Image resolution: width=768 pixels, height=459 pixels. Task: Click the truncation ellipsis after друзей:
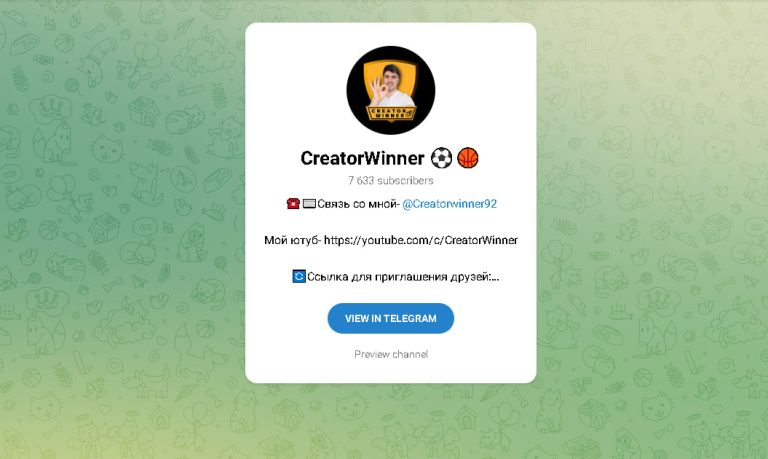pyautogui.click(x=495, y=279)
